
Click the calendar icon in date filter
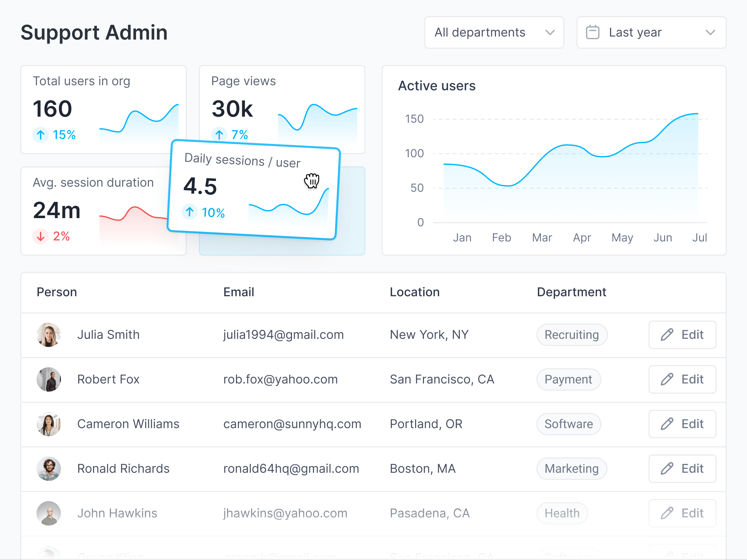coord(592,32)
